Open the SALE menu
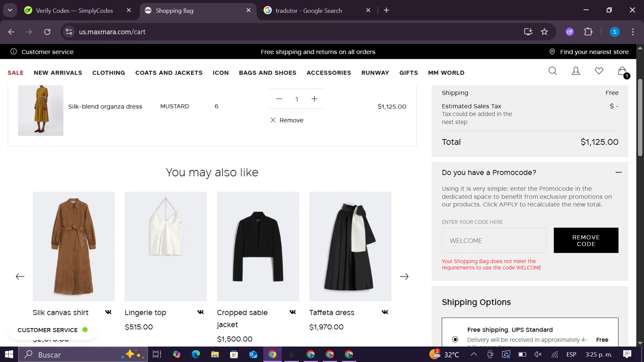The width and height of the screenshot is (644, 362). [15, 73]
